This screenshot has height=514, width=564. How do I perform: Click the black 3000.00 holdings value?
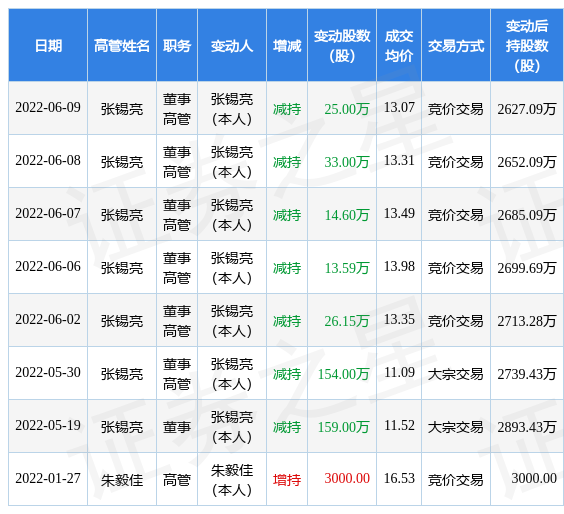534,478
